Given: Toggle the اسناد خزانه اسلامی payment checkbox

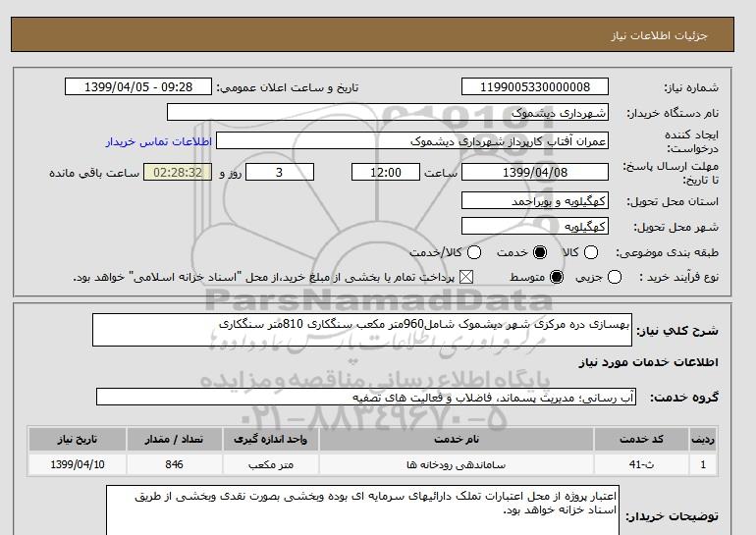Looking at the screenshot, I should pyautogui.click(x=465, y=277).
